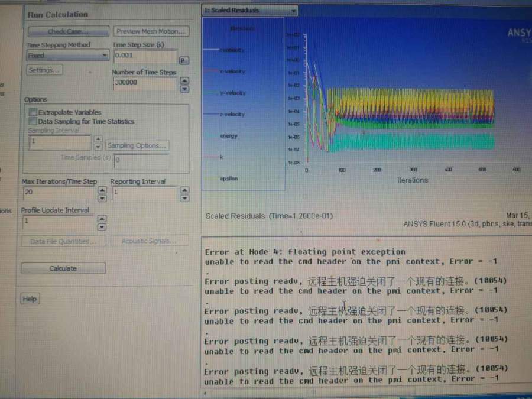
Task: Click the energy legend entry
Action: tap(229, 136)
